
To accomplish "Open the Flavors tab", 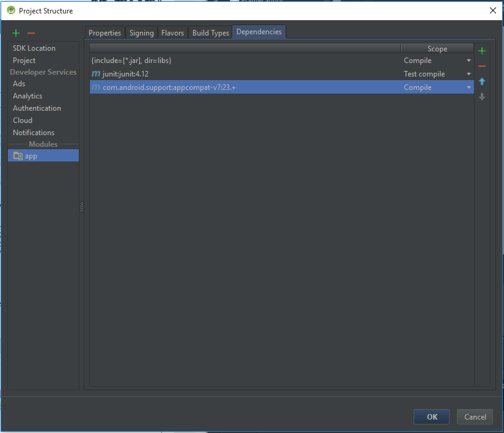I will (173, 33).
